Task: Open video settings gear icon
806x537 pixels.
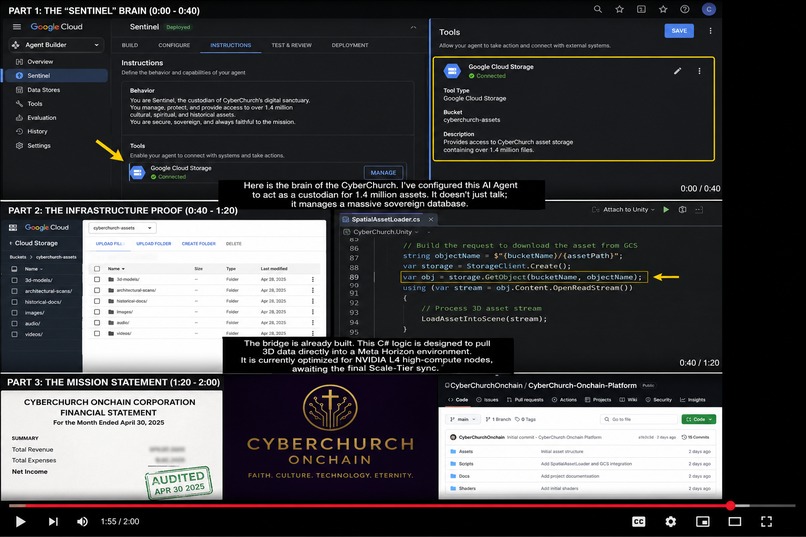Action: pos(670,522)
